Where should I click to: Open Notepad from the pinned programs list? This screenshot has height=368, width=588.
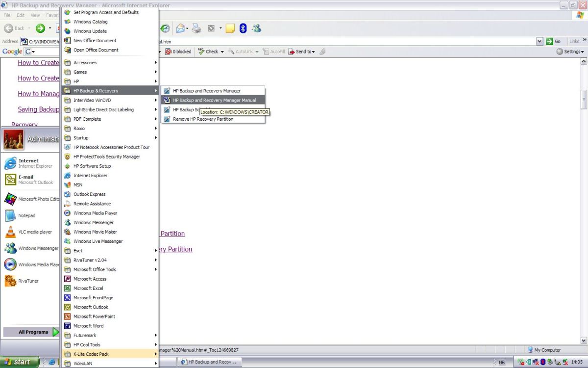pyautogui.click(x=27, y=215)
